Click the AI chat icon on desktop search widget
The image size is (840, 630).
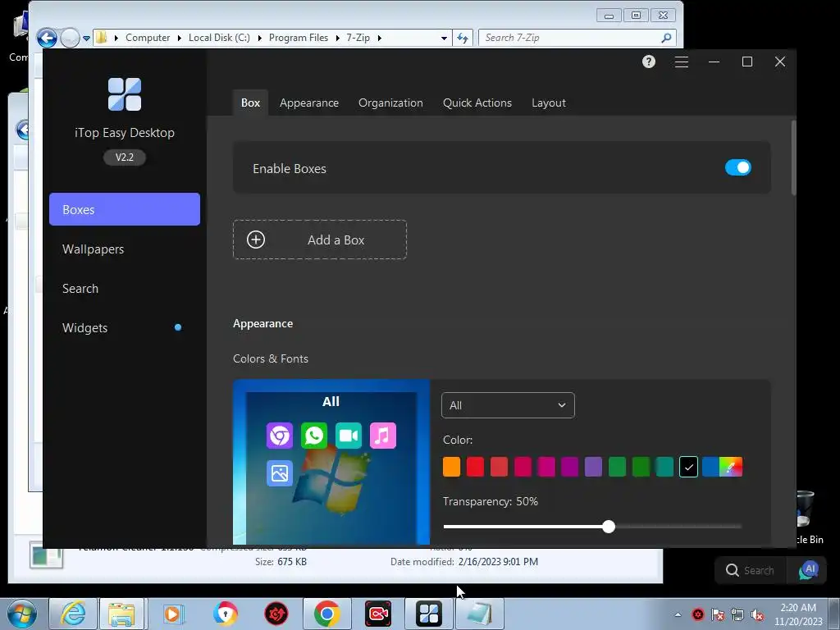(x=809, y=570)
